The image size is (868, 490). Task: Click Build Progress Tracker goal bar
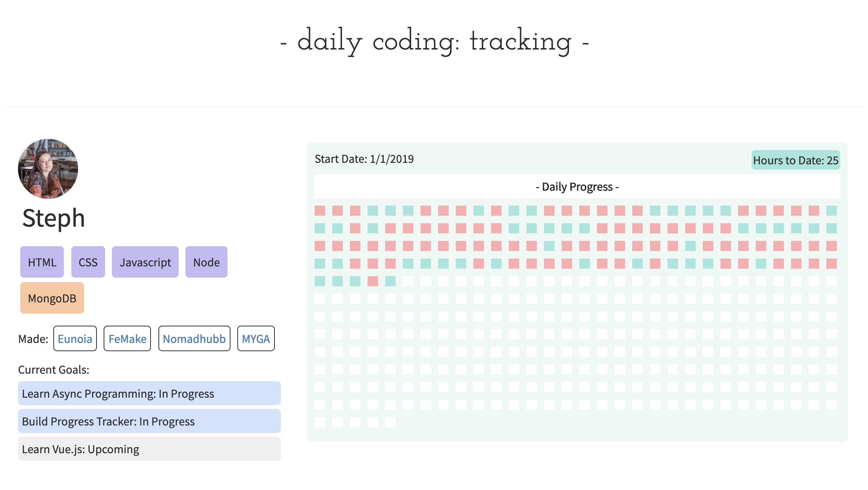[x=149, y=421]
